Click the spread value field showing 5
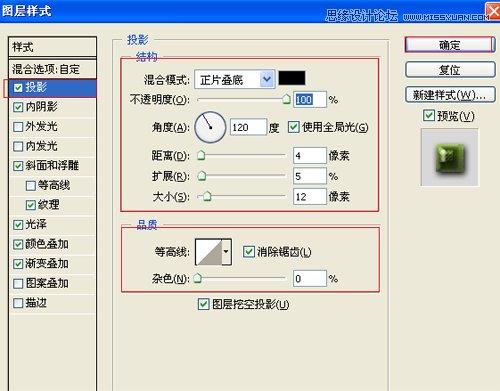The height and width of the screenshot is (391, 500). point(310,176)
